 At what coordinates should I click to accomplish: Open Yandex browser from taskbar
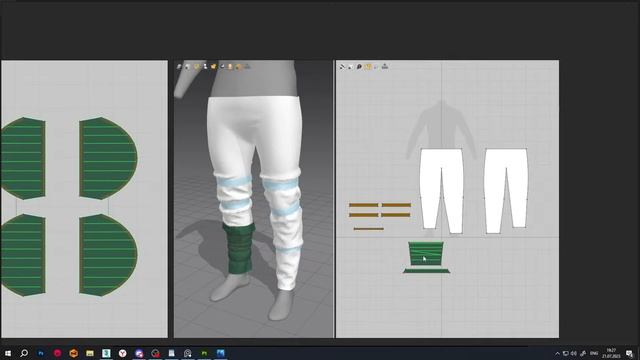click(122, 353)
